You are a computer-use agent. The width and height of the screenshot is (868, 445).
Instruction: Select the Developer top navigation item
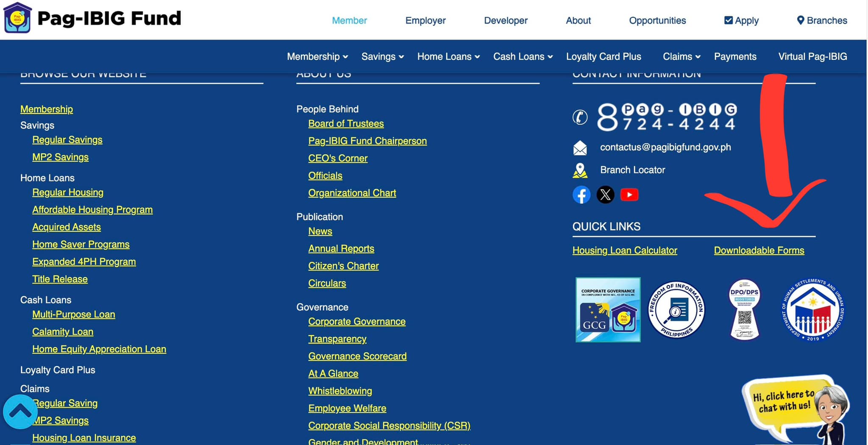(506, 20)
